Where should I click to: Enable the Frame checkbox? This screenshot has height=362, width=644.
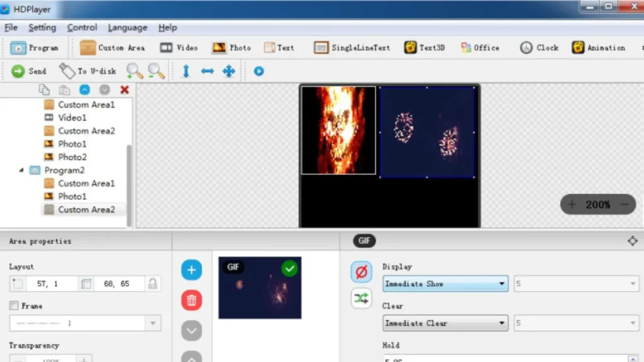point(14,306)
